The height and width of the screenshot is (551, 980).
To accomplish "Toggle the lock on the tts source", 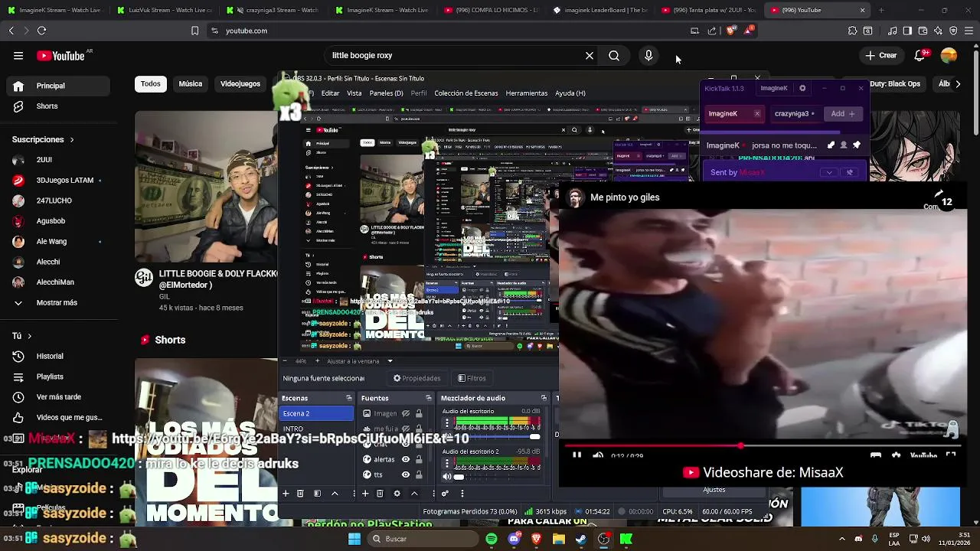I will click(418, 474).
